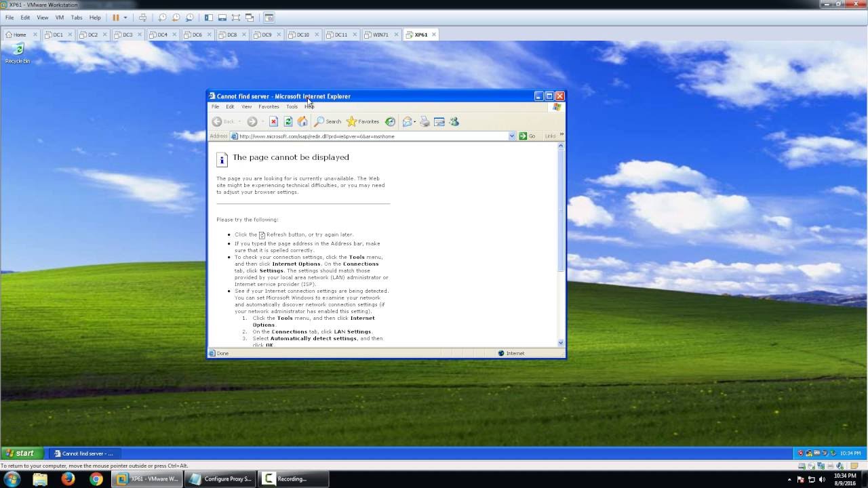Screen dimensions: 868x488
Task: Click the IE Mail envelope icon
Action: click(407, 121)
